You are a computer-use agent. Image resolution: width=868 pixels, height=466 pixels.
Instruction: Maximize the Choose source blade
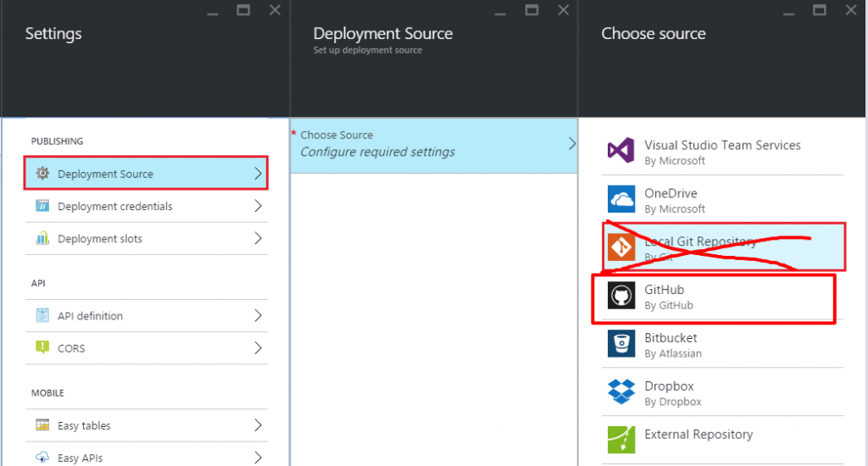coord(820,10)
